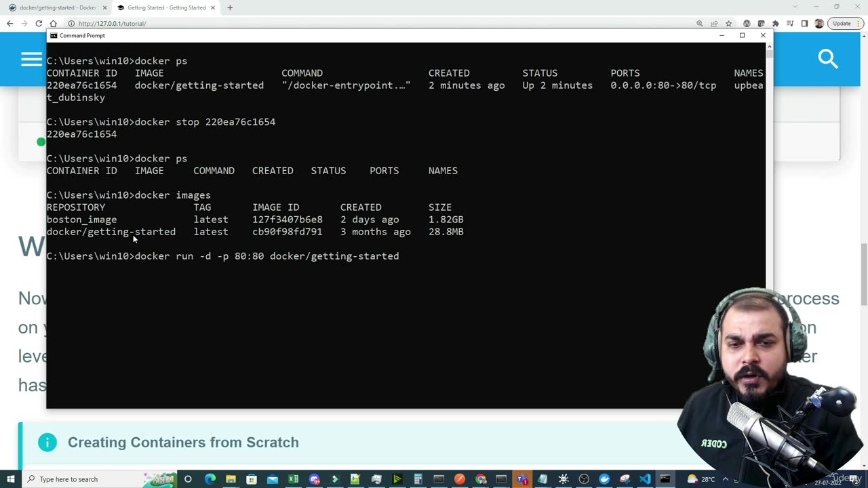Screen dimensions: 868x488
Task: Open Calculator from taskbar
Action: tap(418, 479)
